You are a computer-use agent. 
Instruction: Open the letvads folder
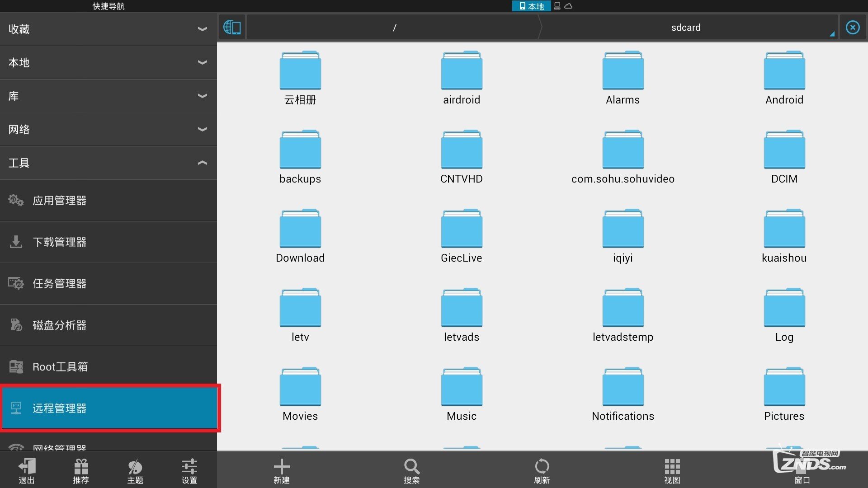point(462,315)
